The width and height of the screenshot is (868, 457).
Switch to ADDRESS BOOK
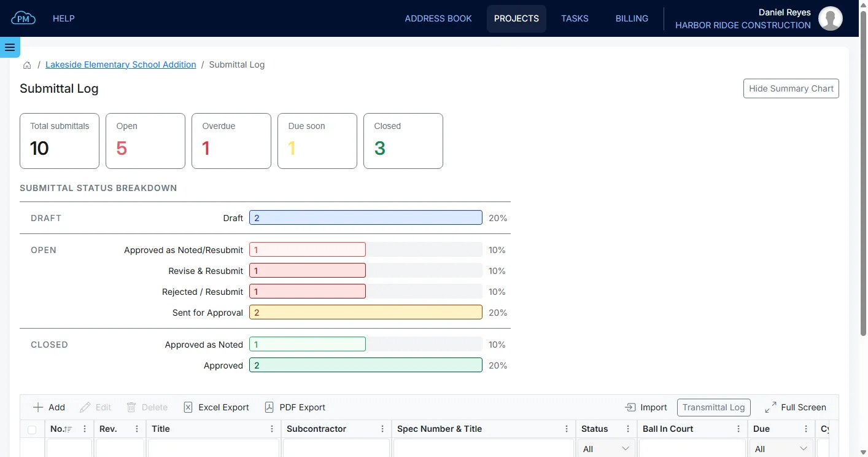click(x=438, y=18)
